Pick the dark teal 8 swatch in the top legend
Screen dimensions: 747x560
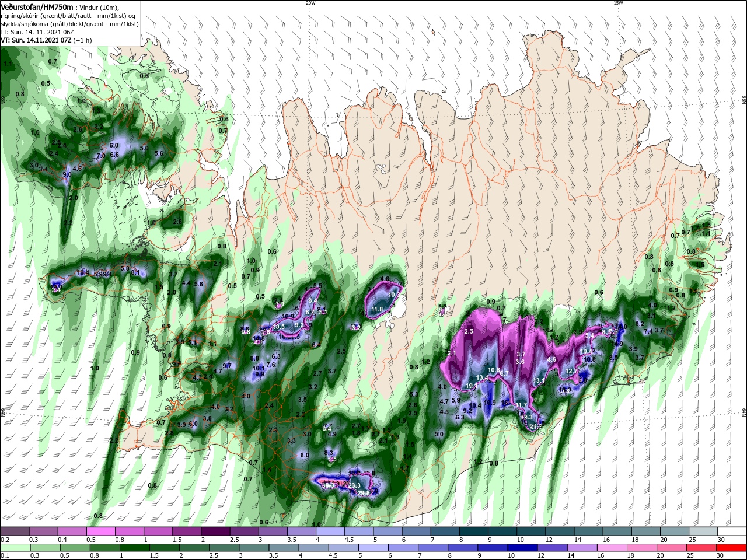(474, 531)
